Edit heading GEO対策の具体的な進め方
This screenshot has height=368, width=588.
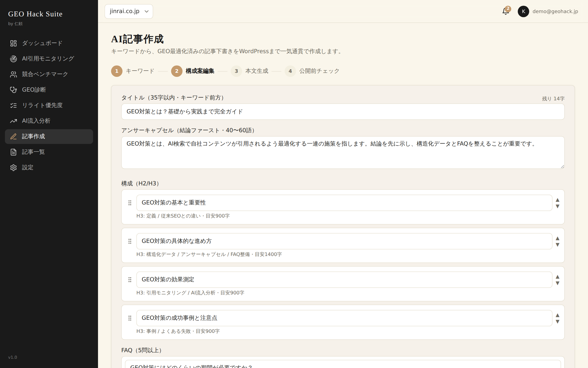click(344, 241)
